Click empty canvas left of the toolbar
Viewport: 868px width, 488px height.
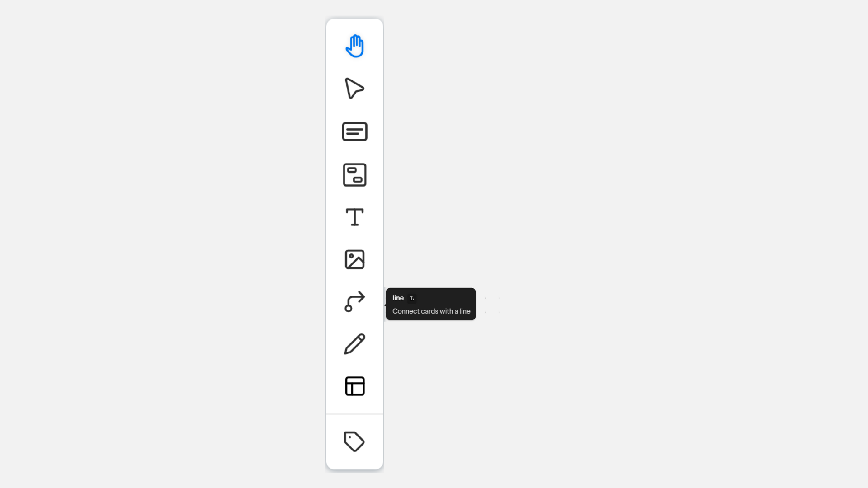[163, 244]
